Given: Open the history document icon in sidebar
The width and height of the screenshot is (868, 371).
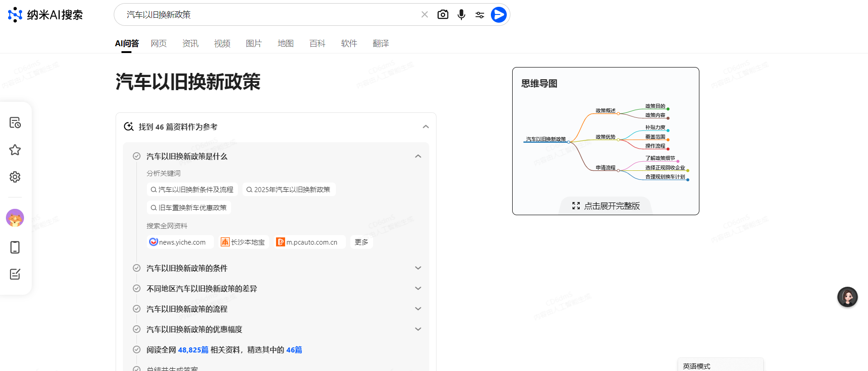Looking at the screenshot, I should [x=15, y=123].
